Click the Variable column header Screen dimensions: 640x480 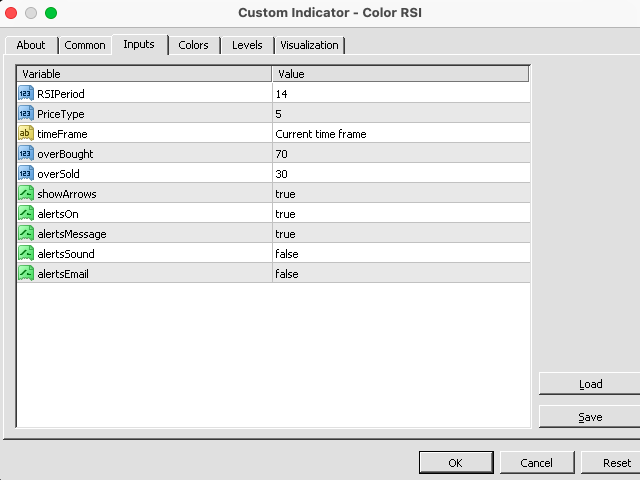(144, 74)
